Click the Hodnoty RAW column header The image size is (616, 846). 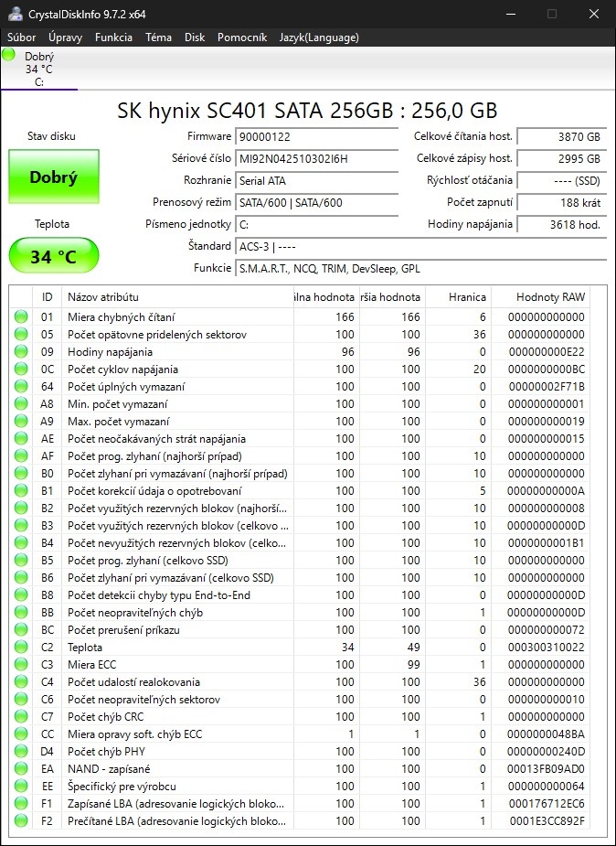point(549,296)
